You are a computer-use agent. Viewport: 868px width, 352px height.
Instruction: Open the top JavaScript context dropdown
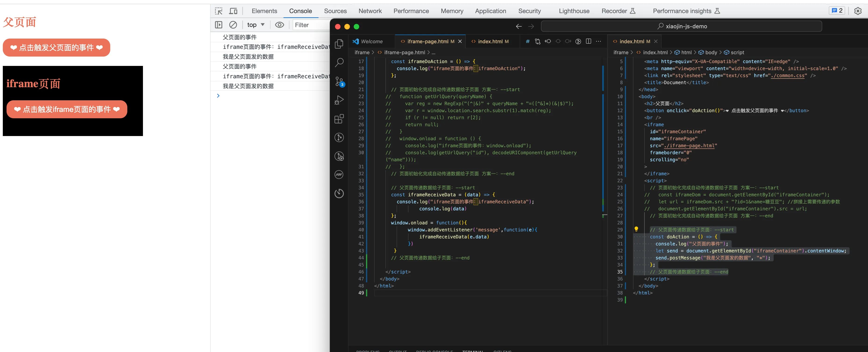click(256, 25)
